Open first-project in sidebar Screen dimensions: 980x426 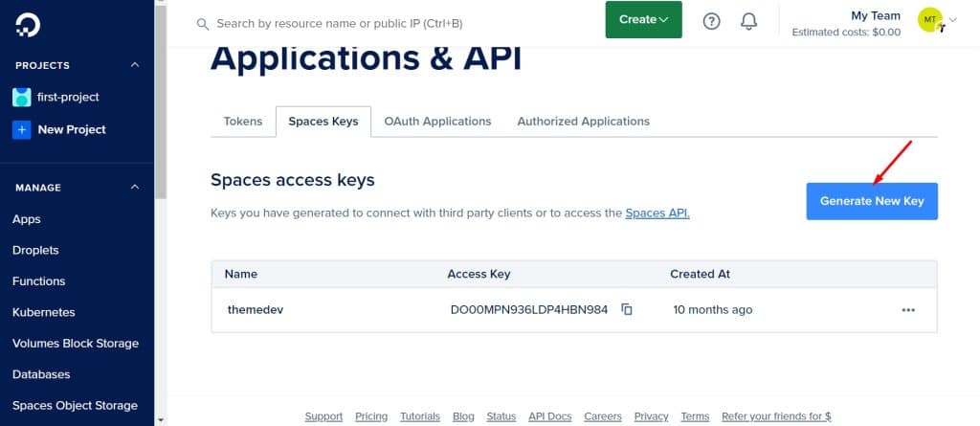pyautogui.click(x=68, y=97)
